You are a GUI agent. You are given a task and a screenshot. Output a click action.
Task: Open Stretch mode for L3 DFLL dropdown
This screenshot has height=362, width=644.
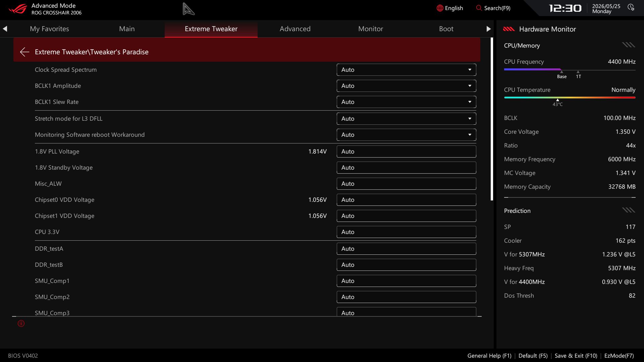pyautogui.click(x=406, y=119)
